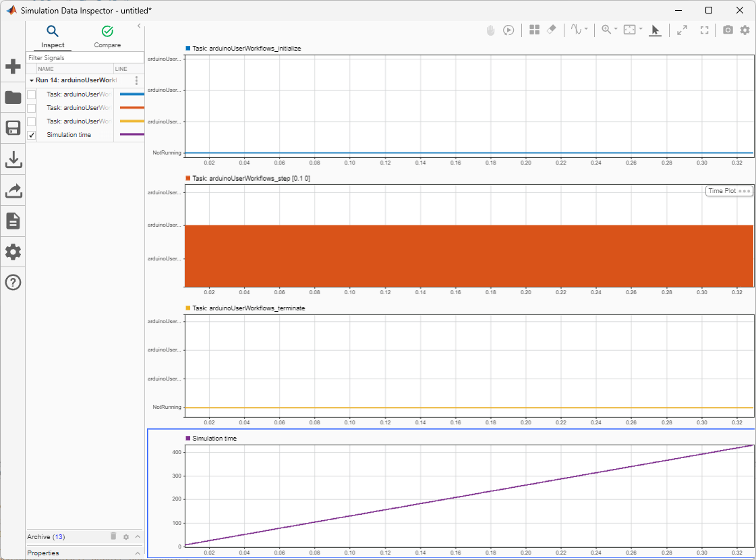Expand the Properties panel
Screen dimensions: 756x560
138,553
